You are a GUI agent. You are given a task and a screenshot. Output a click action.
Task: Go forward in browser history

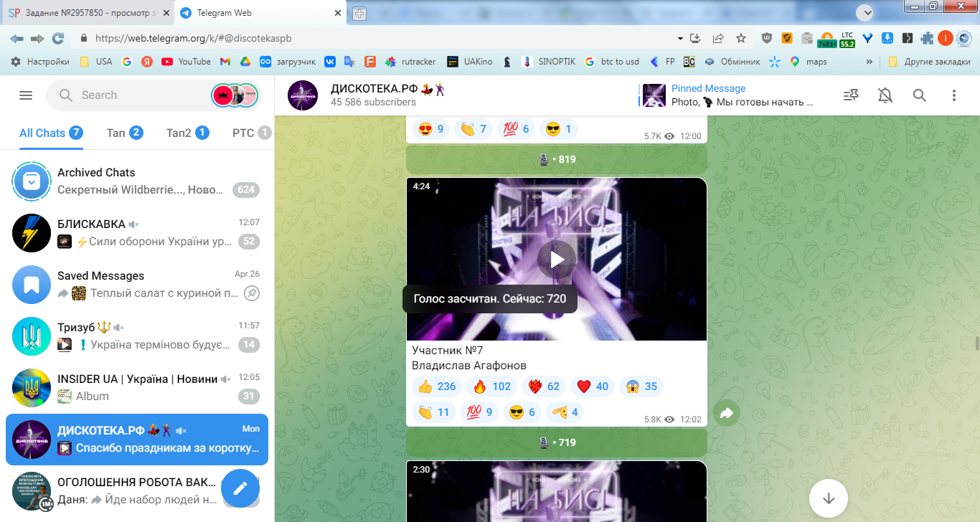click(37, 39)
